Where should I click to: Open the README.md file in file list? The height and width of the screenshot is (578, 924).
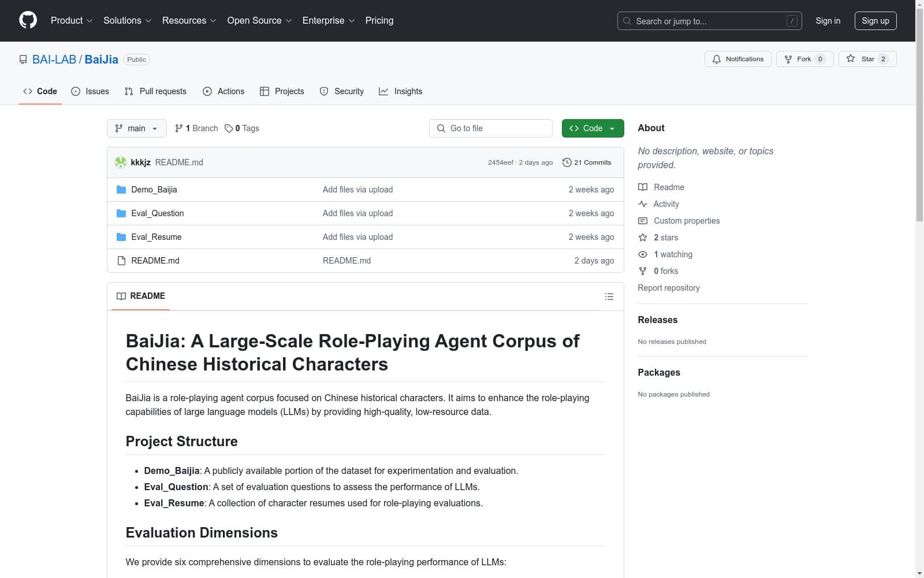click(155, 261)
